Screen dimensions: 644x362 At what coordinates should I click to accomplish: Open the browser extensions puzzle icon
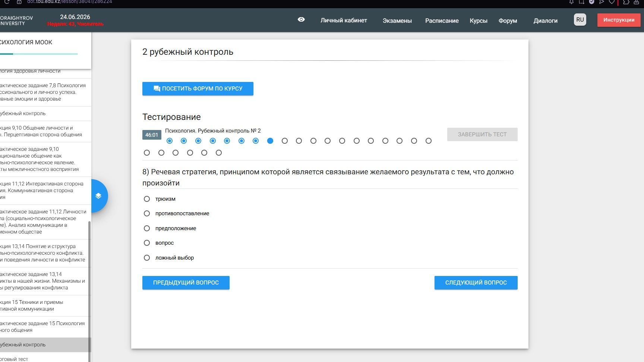(626, 2)
